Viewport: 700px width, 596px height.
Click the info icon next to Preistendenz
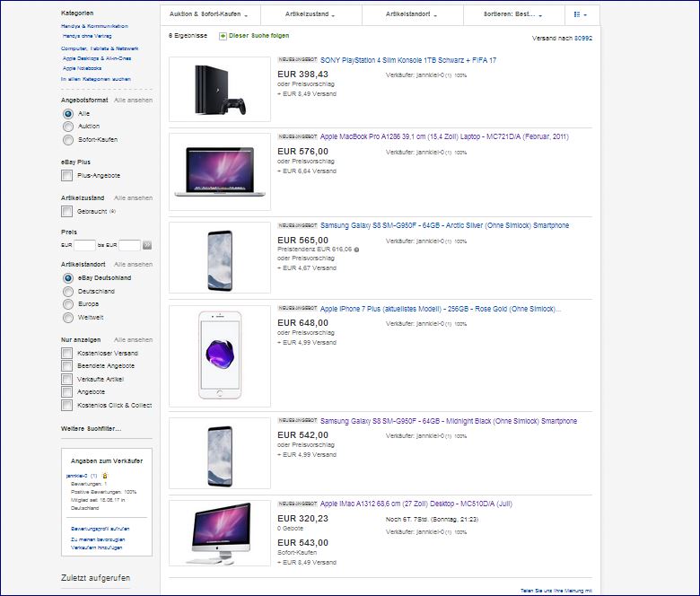coord(356,250)
